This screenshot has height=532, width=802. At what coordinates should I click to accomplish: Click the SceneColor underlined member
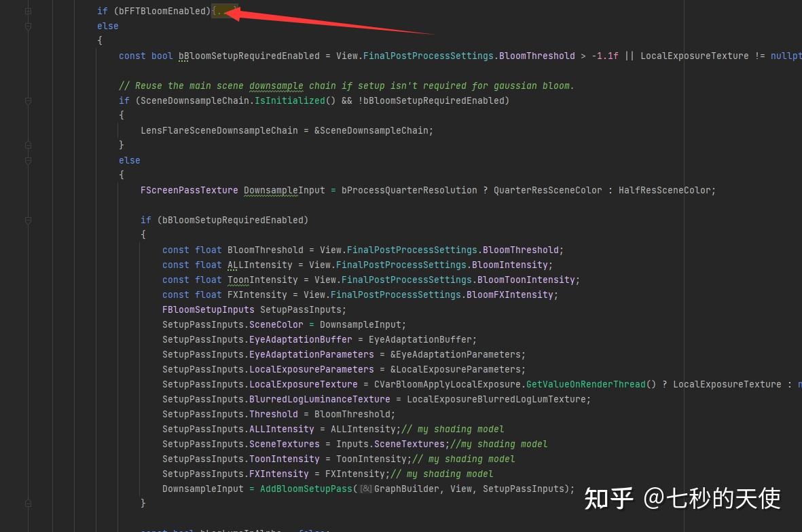[x=276, y=324]
